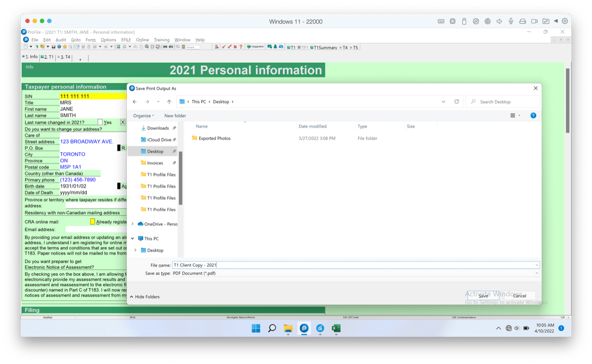This screenshot has height=364, width=592.
Task: Click the new file icon in ProFile toolbar
Action: coord(25,47)
